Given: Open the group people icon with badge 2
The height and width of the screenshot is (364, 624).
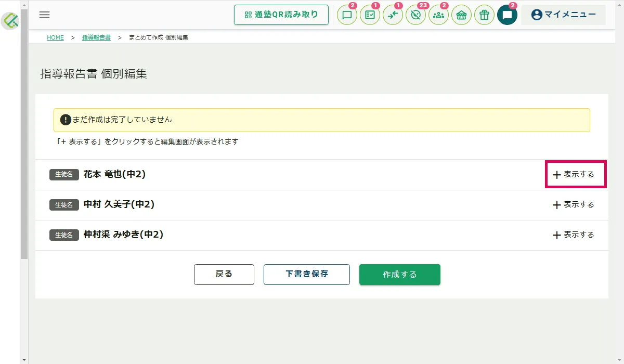Looking at the screenshot, I should coord(438,15).
